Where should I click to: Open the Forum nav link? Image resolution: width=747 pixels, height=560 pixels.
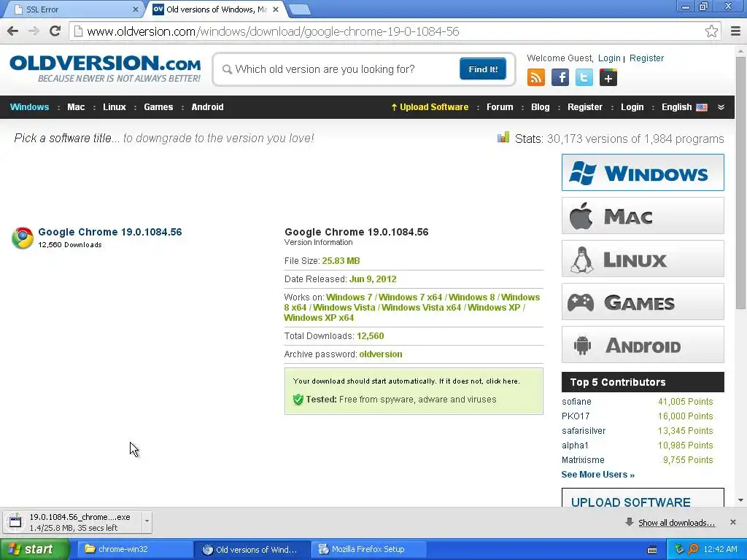(500, 107)
